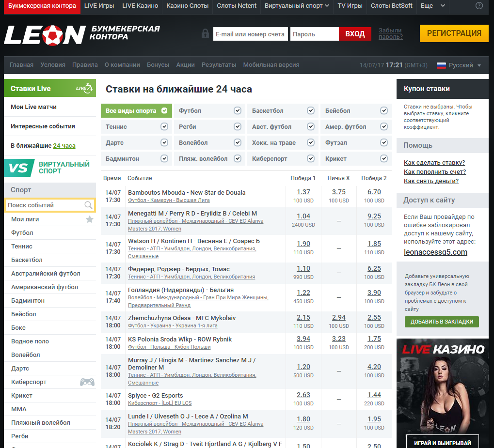This screenshot has width=494, height=448.
Task: Open the Русский language dropdown
Action: click(x=459, y=65)
